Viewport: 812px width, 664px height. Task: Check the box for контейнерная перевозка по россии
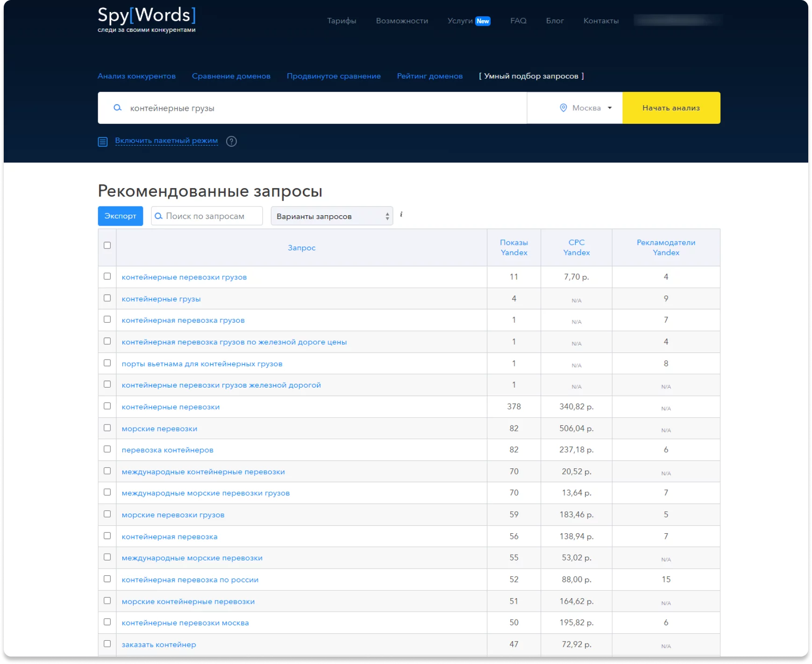pyautogui.click(x=107, y=579)
